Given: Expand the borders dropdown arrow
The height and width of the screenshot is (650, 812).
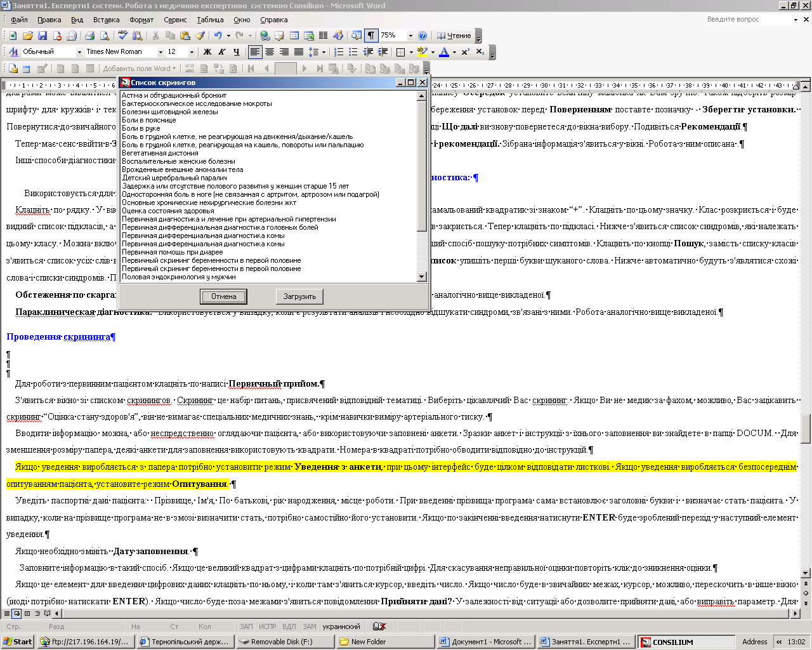Looking at the screenshot, I should (x=411, y=52).
